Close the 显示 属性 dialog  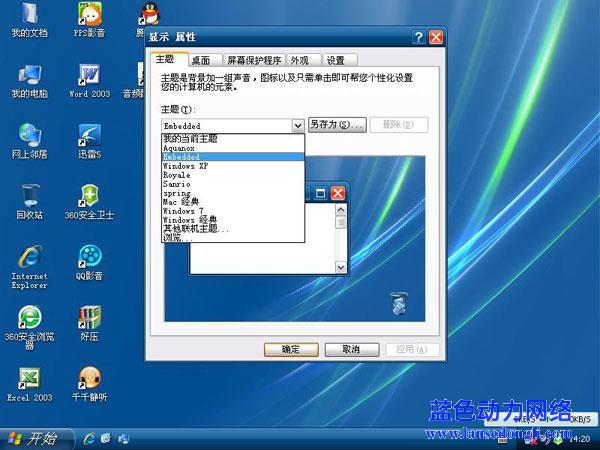436,37
